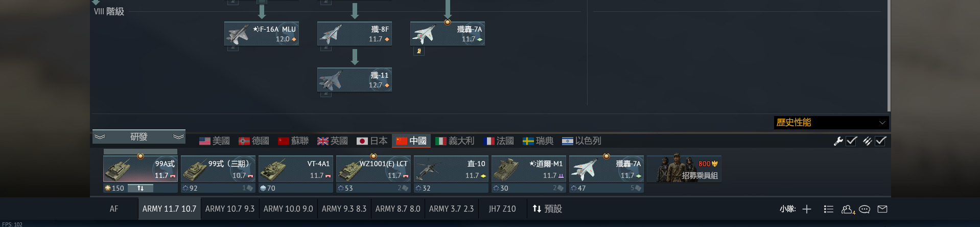Open the contacts people icon
980x227 pixels.
(x=847, y=209)
